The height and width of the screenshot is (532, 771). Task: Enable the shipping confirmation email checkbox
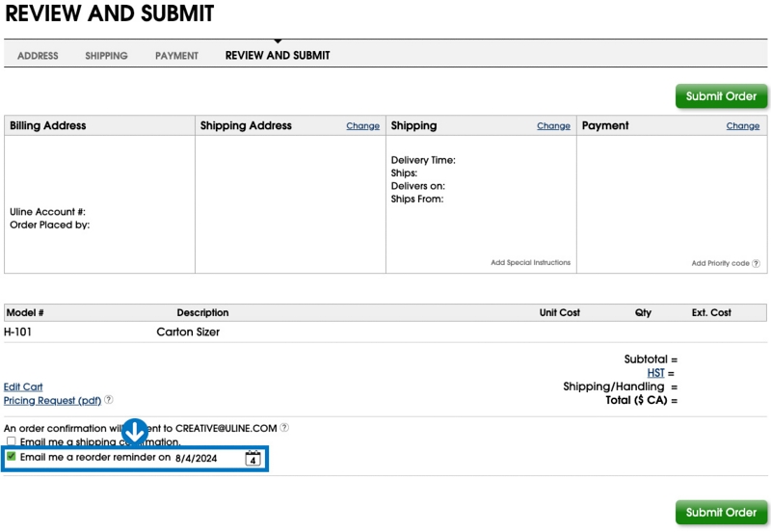(12, 441)
